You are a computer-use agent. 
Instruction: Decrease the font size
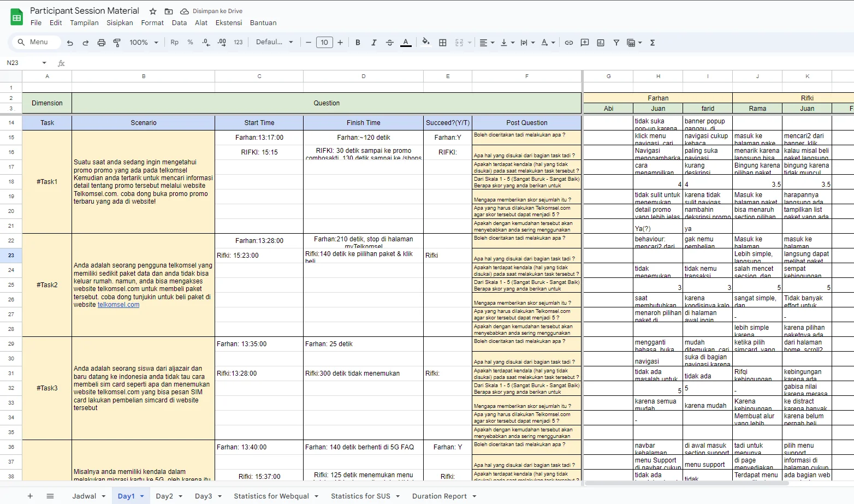[309, 43]
